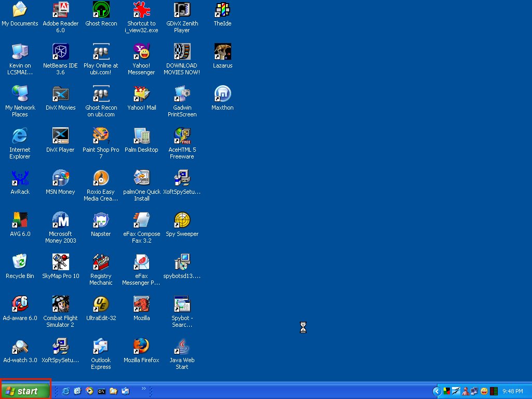Select the Java Web Start icon

tap(182, 346)
